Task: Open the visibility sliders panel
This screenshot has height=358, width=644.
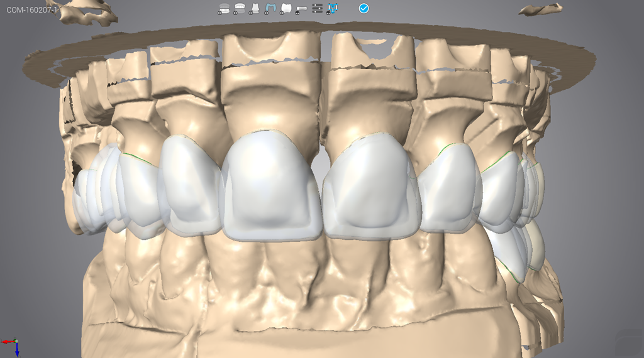Action: point(317,8)
